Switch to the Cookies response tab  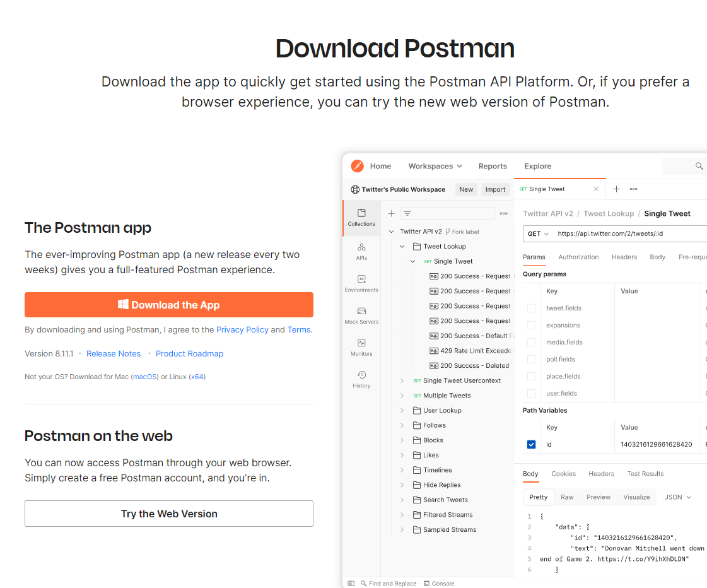coord(564,473)
